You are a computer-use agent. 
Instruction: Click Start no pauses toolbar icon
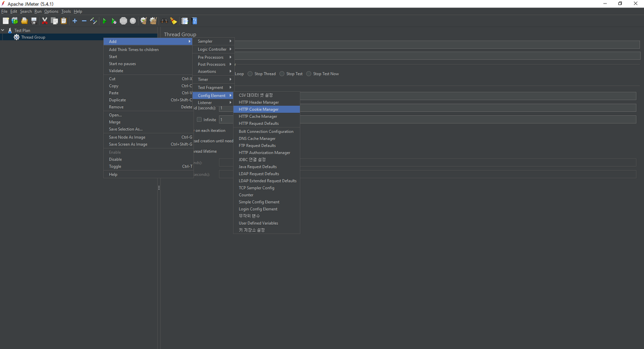pyautogui.click(x=114, y=21)
